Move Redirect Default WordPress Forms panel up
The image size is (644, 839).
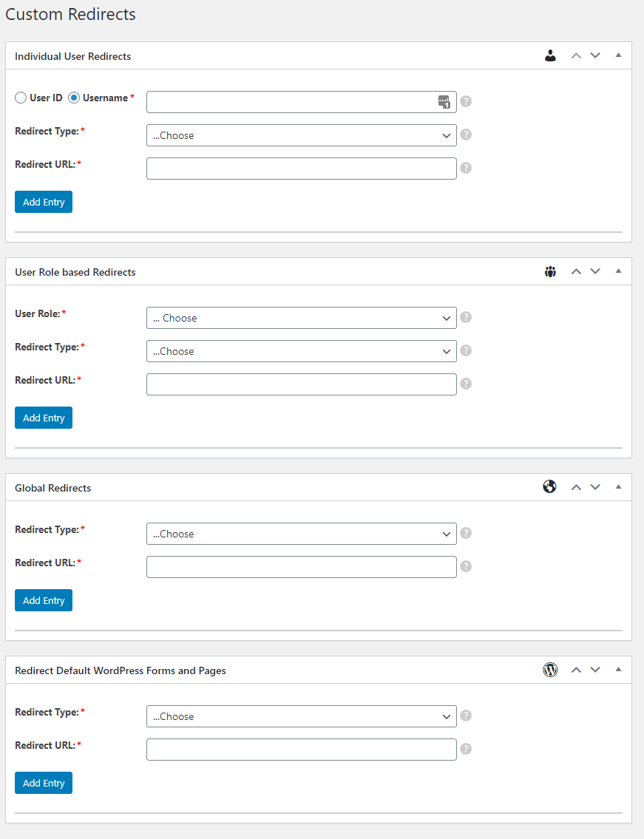(576, 670)
